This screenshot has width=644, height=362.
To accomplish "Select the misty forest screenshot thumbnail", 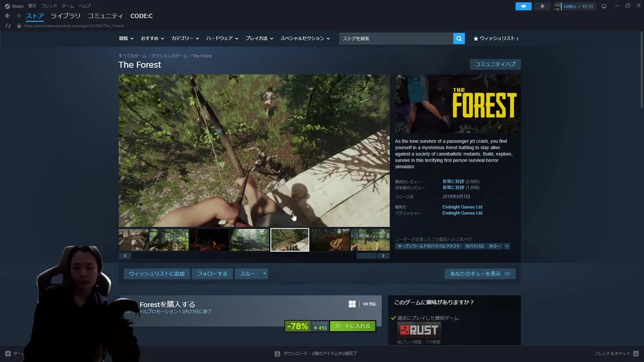I will tap(250, 240).
